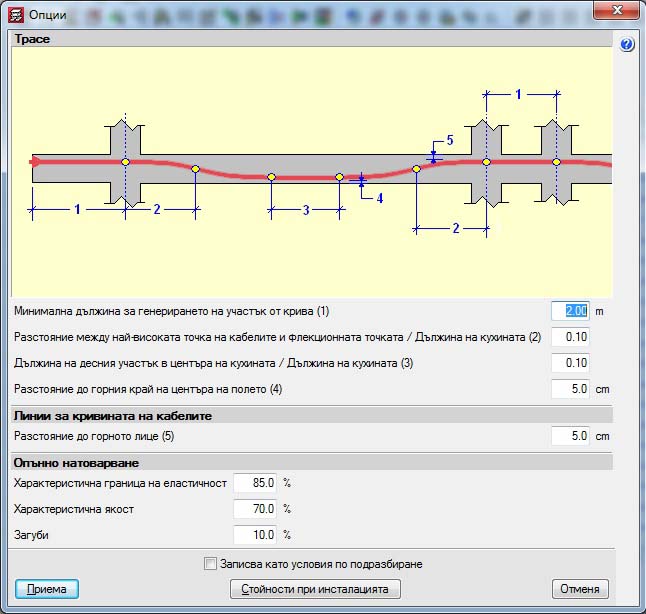Click the label Разстояние до горното лице (5)
This screenshot has width=646, height=614.
tap(94, 436)
